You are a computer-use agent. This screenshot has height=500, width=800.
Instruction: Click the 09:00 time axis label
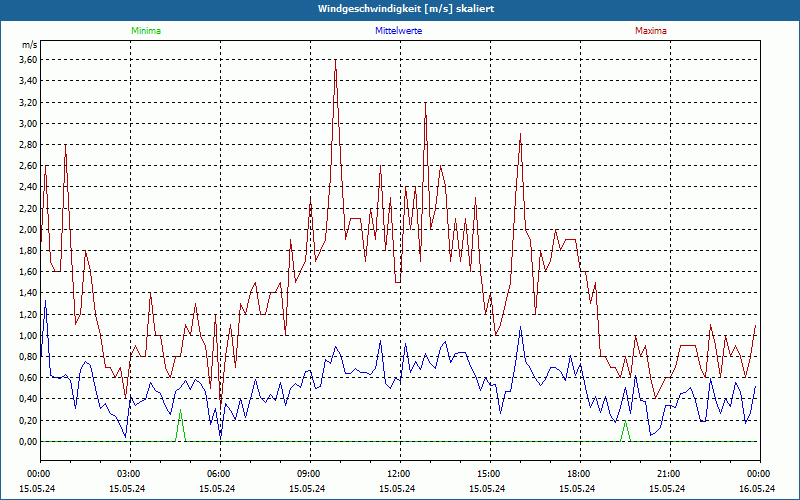pos(310,474)
